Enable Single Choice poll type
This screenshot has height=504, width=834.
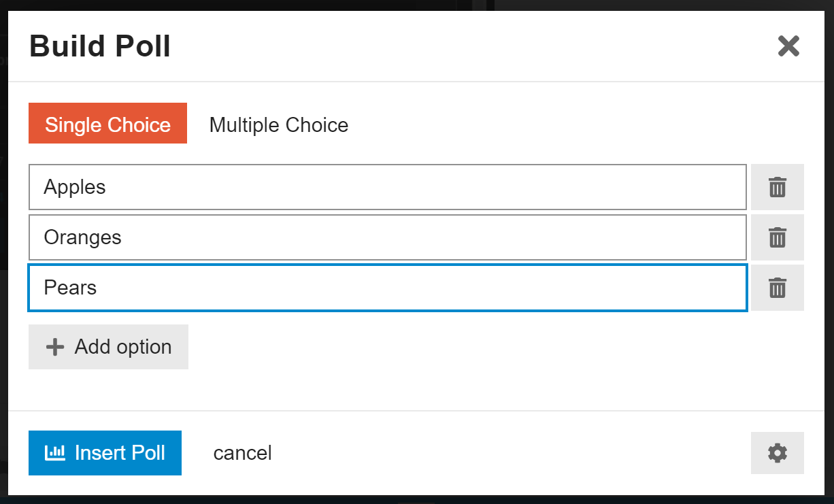(107, 124)
